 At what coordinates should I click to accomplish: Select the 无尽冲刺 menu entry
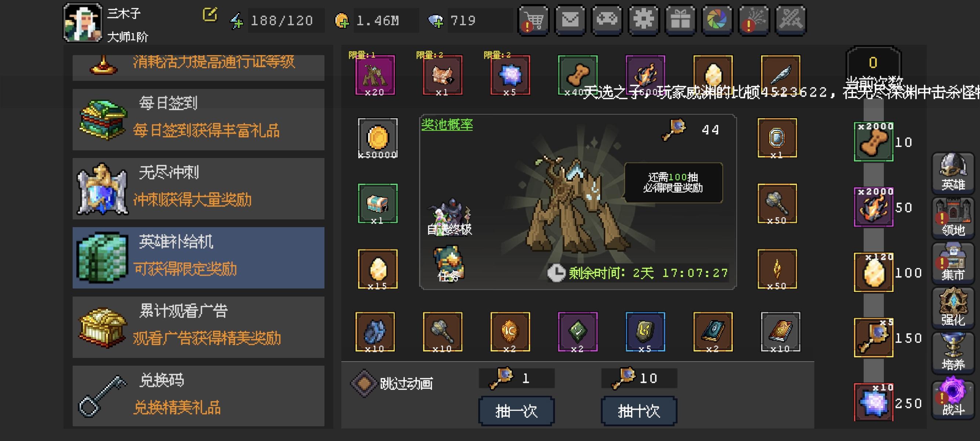[x=198, y=189]
